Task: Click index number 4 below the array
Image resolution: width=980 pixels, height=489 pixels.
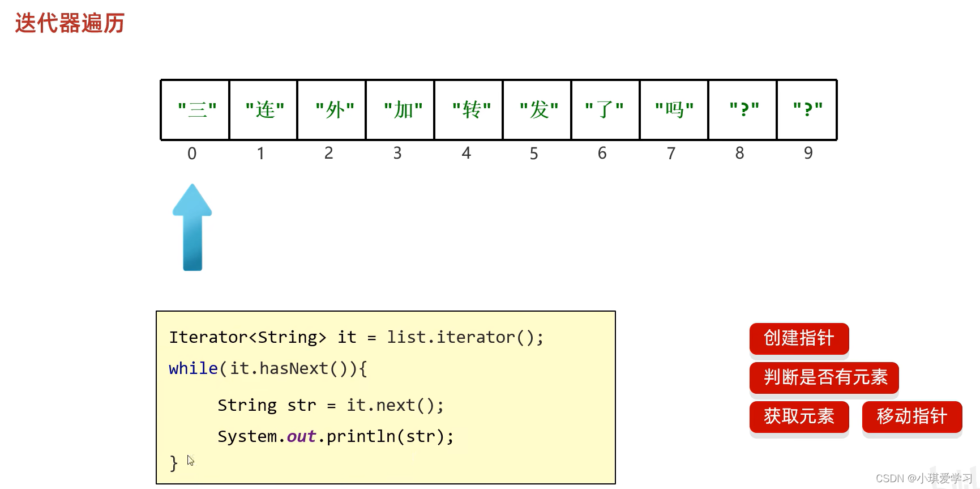Action: pyautogui.click(x=466, y=153)
